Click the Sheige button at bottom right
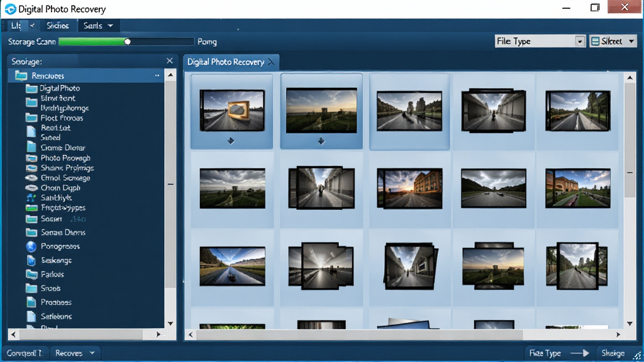644x362 pixels. (613, 353)
